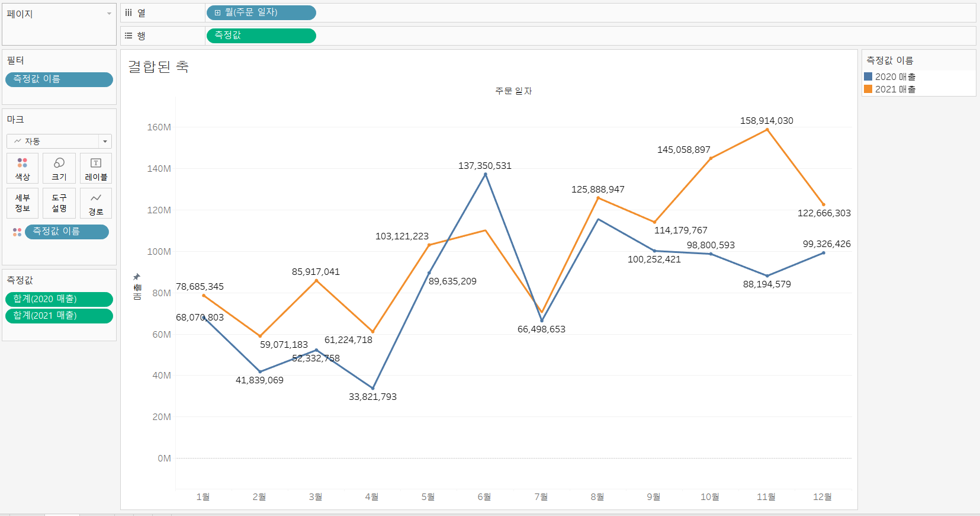Click the 41,839,069 data label

tap(259, 380)
